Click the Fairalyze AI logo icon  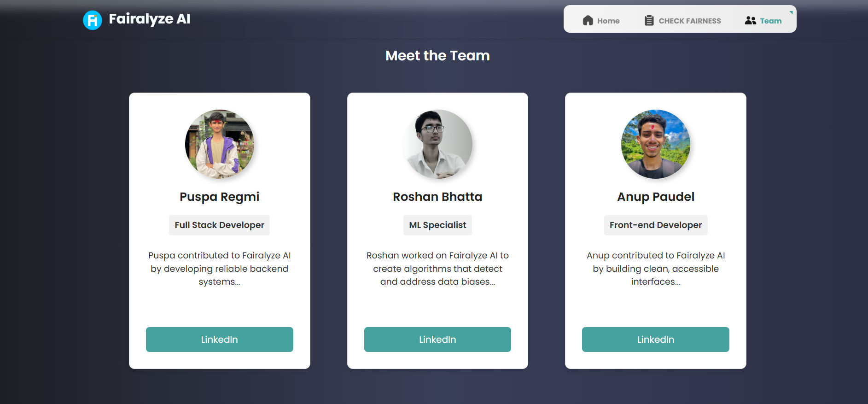point(93,20)
